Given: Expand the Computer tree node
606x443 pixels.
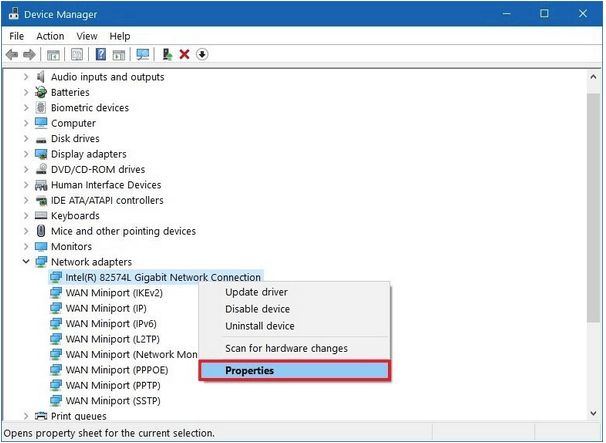Looking at the screenshot, I should pyautogui.click(x=26, y=123).
